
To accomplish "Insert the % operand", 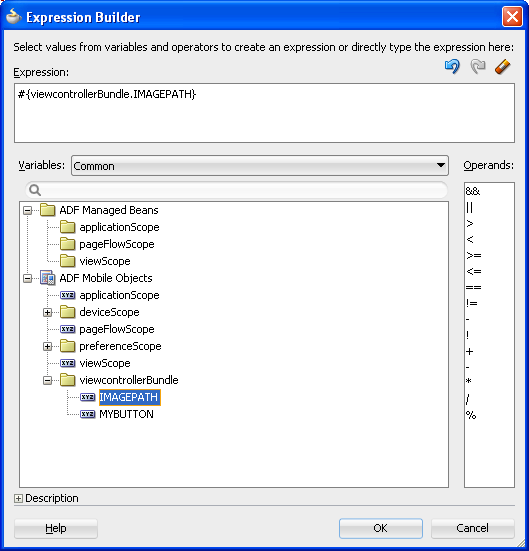I will (471, 415).
